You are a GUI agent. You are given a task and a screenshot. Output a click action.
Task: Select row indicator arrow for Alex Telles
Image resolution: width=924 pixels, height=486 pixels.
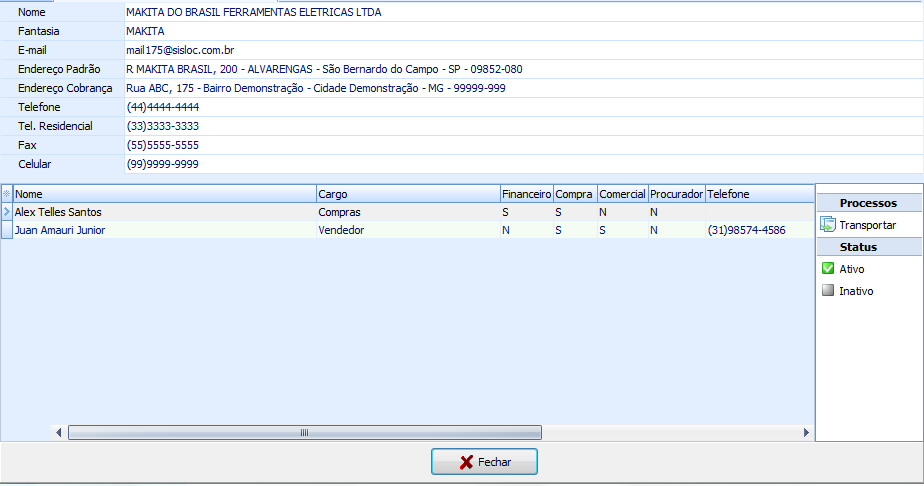point(6,212)
